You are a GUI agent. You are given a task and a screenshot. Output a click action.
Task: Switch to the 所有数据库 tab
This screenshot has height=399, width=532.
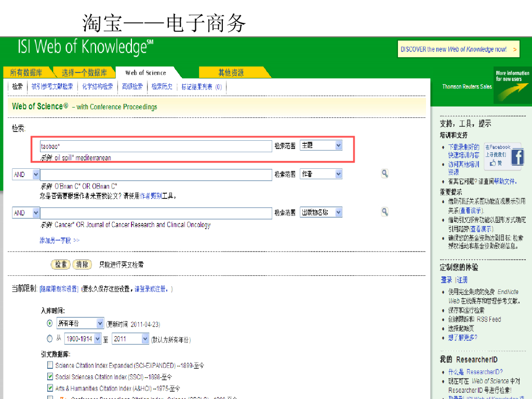[26, 73]
